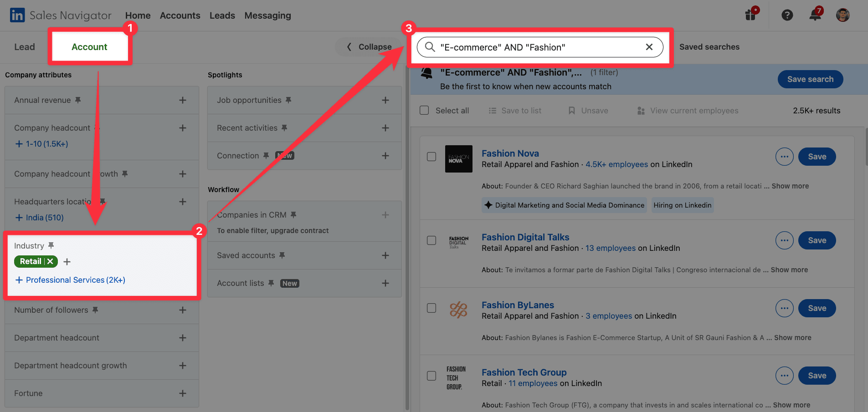
Task: Open more options for Fashion Nova
Action: [784, 157]
